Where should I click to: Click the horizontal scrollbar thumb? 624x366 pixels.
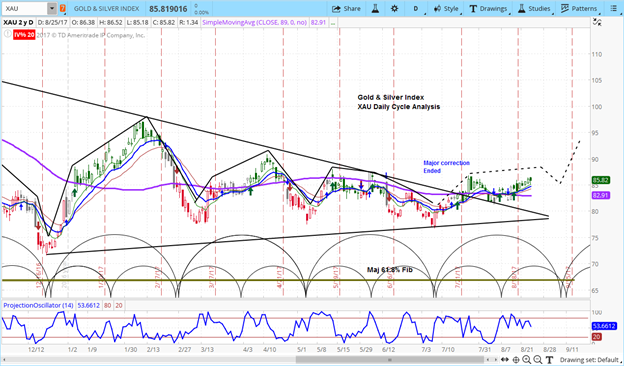390,360
